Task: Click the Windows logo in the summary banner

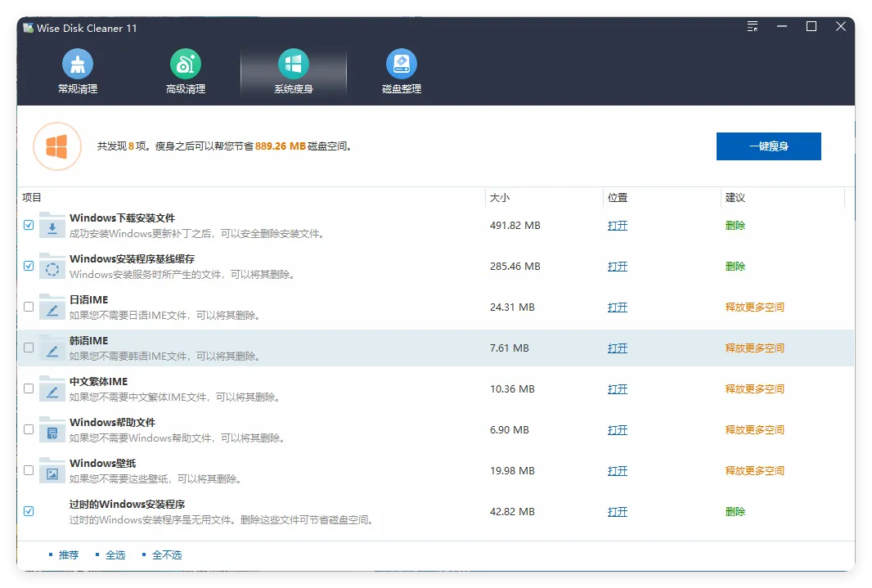Action: pyautogui.click(x=57, y=146)
